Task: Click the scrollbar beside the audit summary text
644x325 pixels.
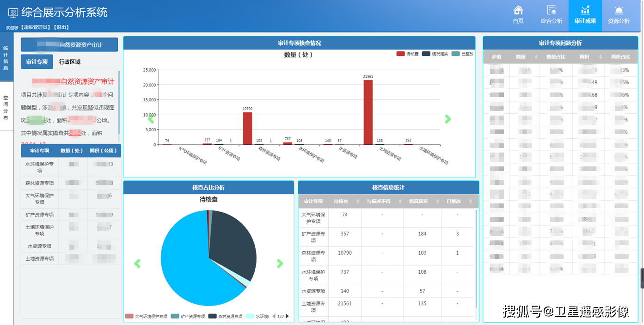Action: click(119, 102)
